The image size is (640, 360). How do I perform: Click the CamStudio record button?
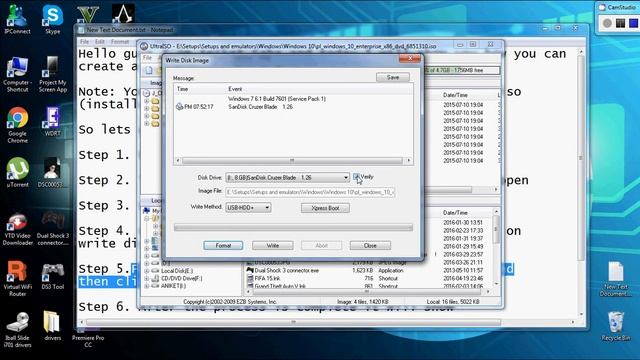[x=607, y=23]
